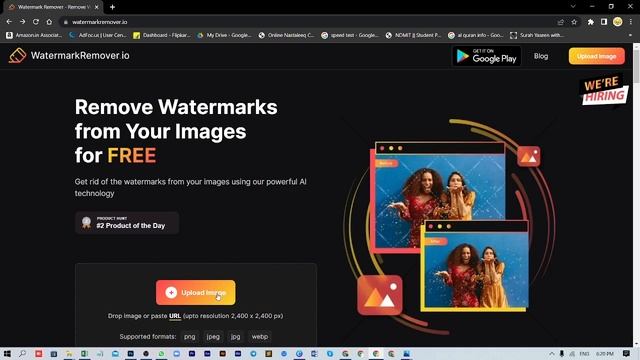The height and width of the screenshot is (360, 640).
Task: Open the Chrome profile avatar
Action: coord(618,22)
